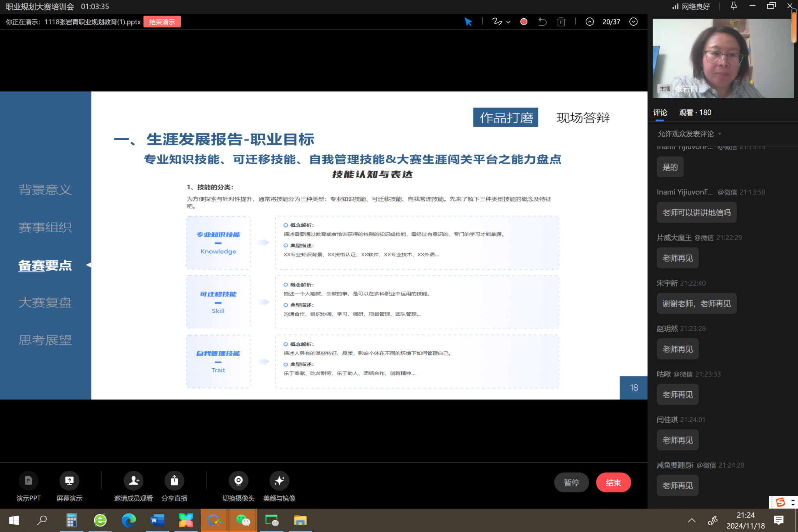
Task: Undo the last annotation stroke
Action: pos(542,22)
